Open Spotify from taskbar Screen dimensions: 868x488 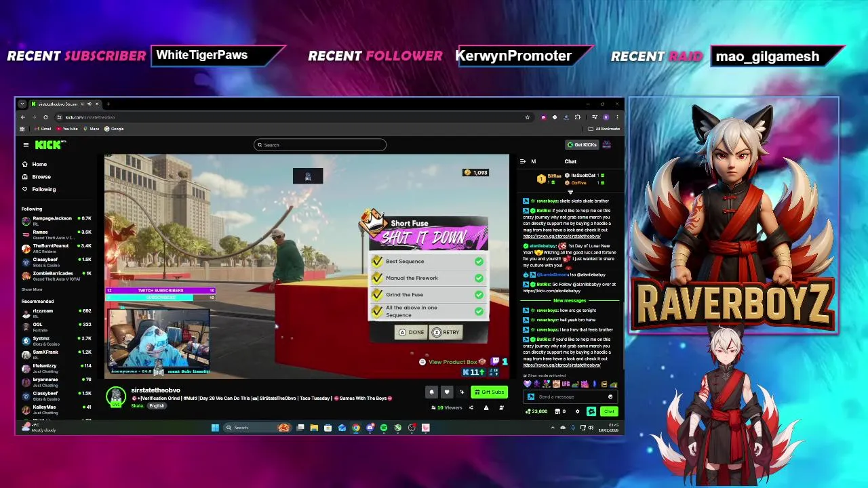(x=384, y=428)
